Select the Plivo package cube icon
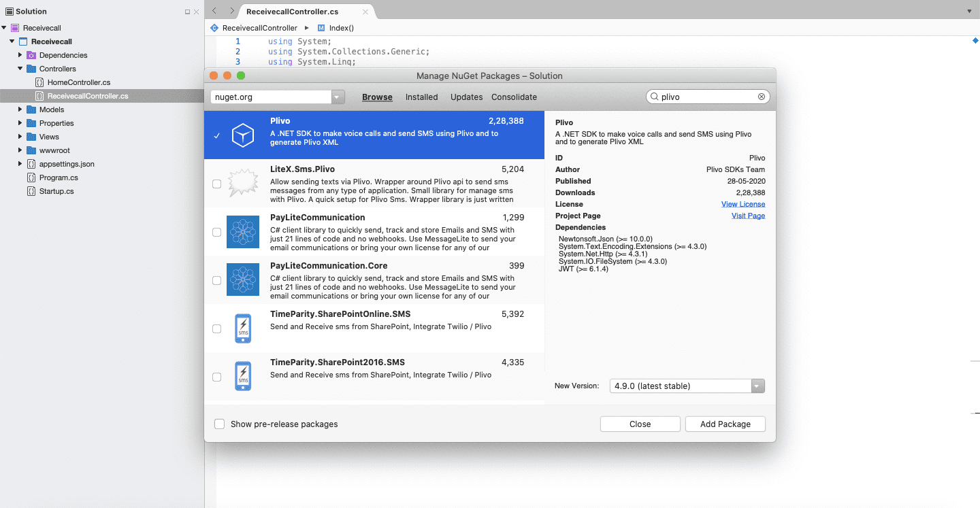 point(243,135)
